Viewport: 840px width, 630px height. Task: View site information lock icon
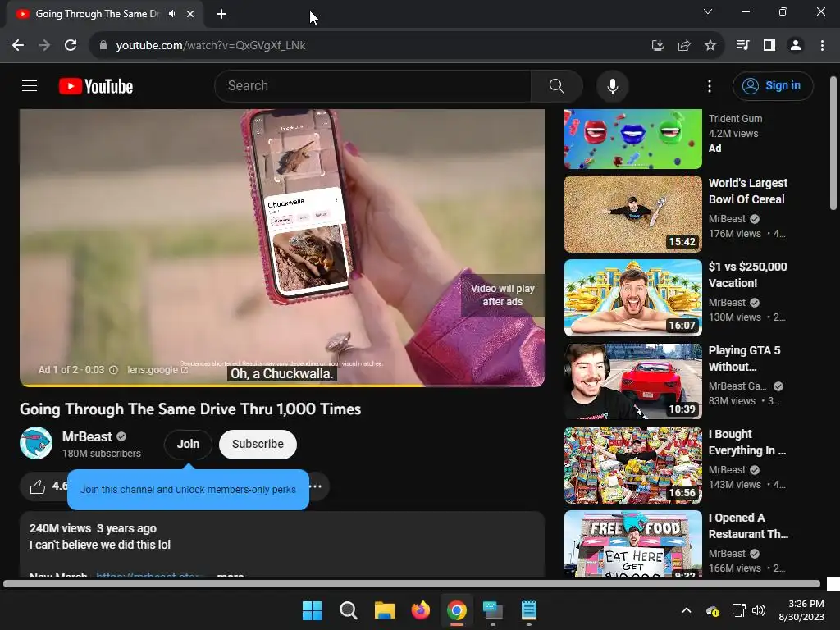(x=103, y=46)
